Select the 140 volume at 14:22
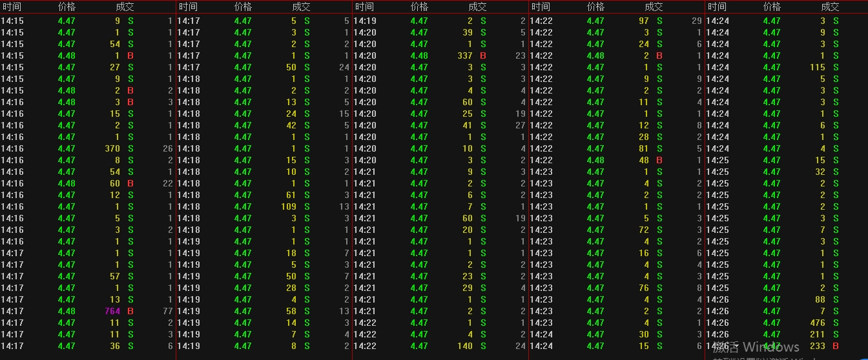This screenshot has width=868, height=360. coord(465,346)
